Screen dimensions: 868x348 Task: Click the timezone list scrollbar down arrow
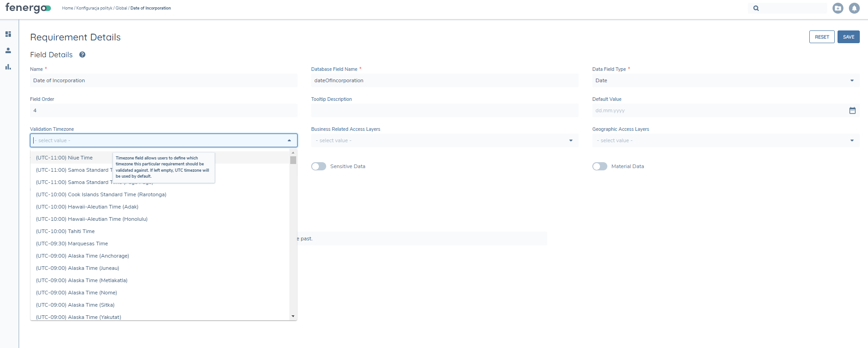click(x=293, y=316)
